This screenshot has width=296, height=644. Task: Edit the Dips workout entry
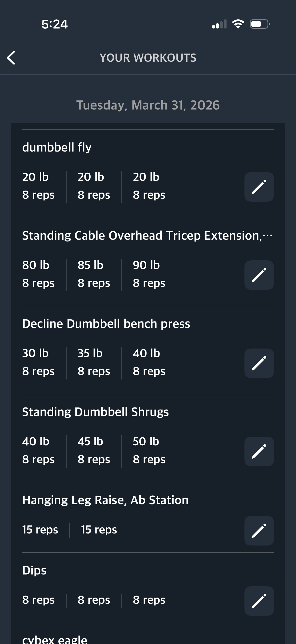[x=259, y=601]
